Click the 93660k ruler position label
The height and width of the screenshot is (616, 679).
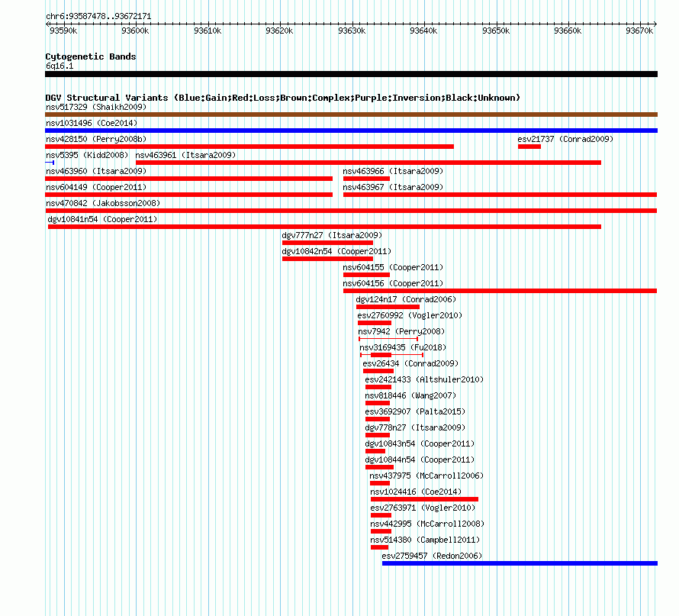pyautogui.click(x=568, y=31)
